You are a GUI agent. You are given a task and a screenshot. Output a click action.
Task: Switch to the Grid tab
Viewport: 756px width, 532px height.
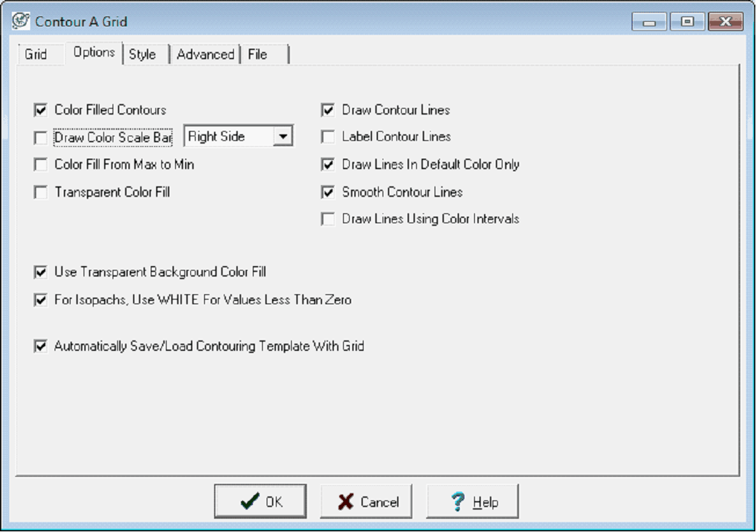coord(36,55)
